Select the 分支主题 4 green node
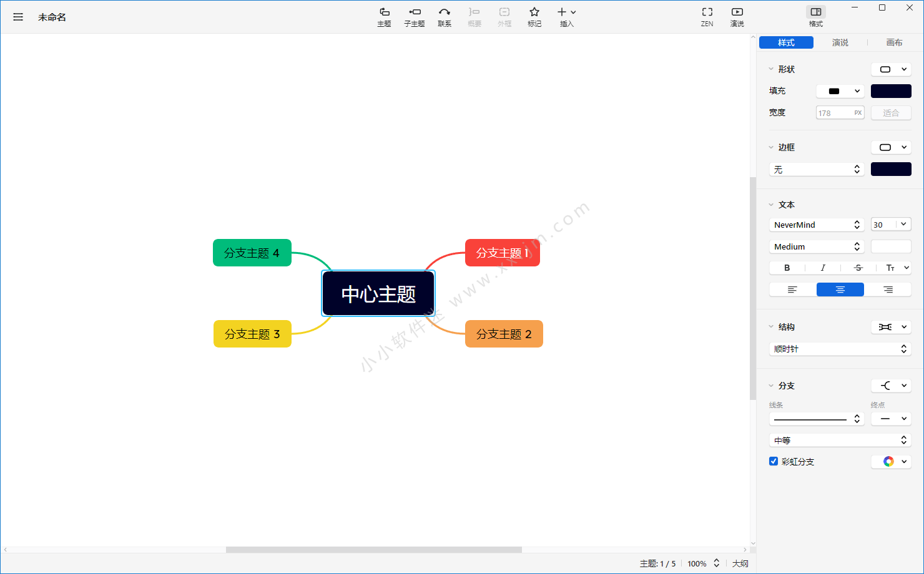 pyautogui.click(x=252, y=253)
